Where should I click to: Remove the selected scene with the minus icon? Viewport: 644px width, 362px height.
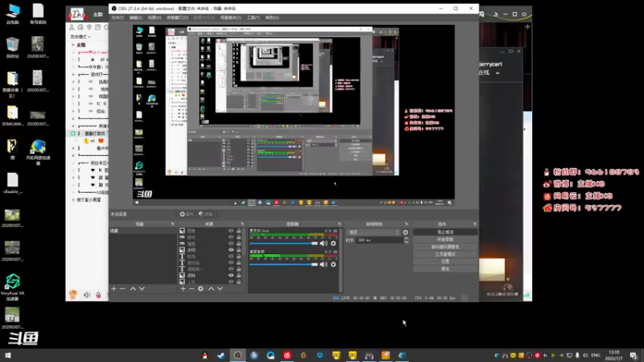coord(122,289)
